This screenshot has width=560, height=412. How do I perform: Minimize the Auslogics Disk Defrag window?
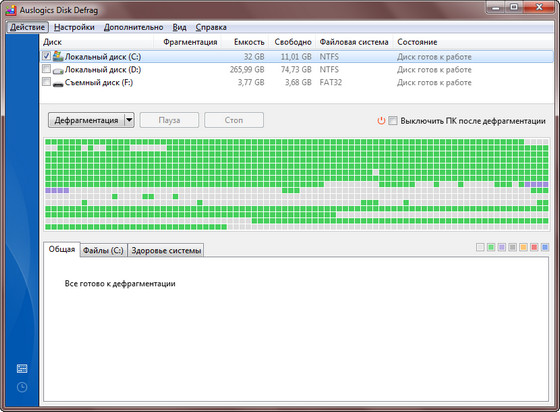(x=496, y=7)
